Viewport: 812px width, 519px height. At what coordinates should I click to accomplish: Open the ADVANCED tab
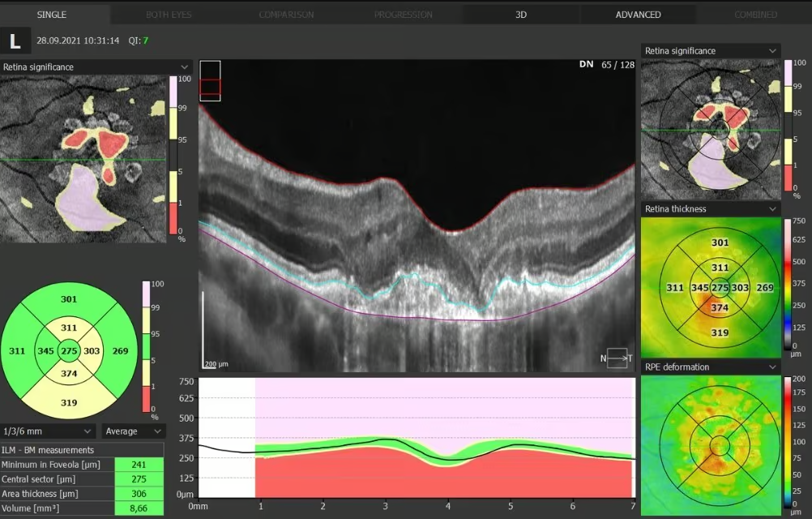[638, 15]
